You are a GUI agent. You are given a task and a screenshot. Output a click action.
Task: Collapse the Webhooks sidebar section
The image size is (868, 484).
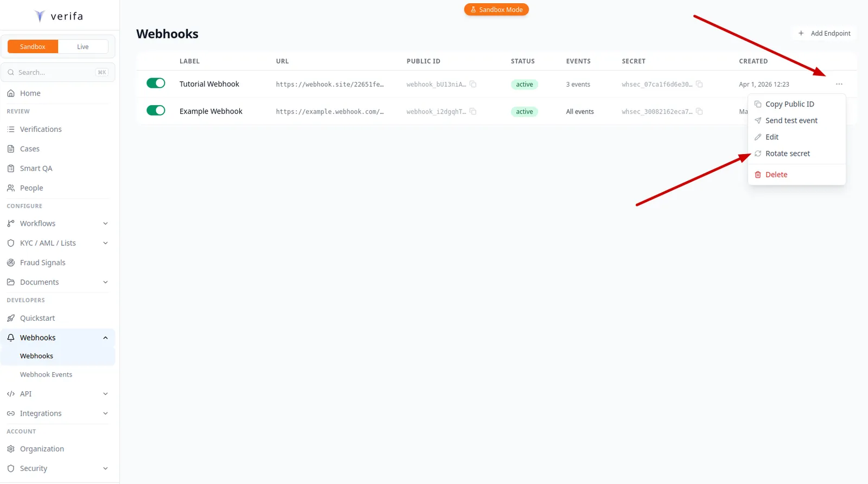(105, 337)
